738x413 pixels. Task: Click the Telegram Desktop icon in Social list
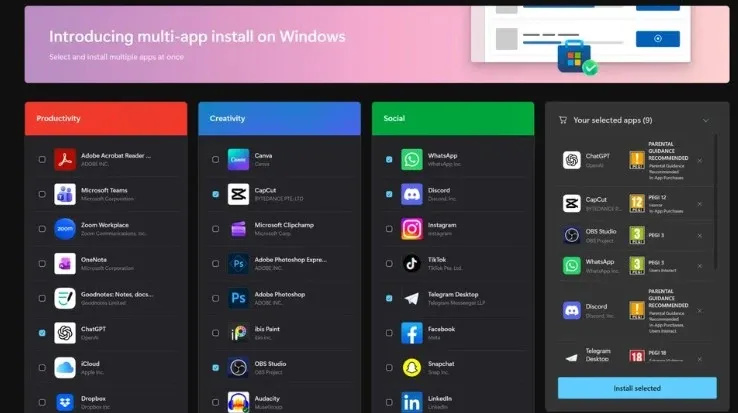pyautogui.click(x=412, y=298)
